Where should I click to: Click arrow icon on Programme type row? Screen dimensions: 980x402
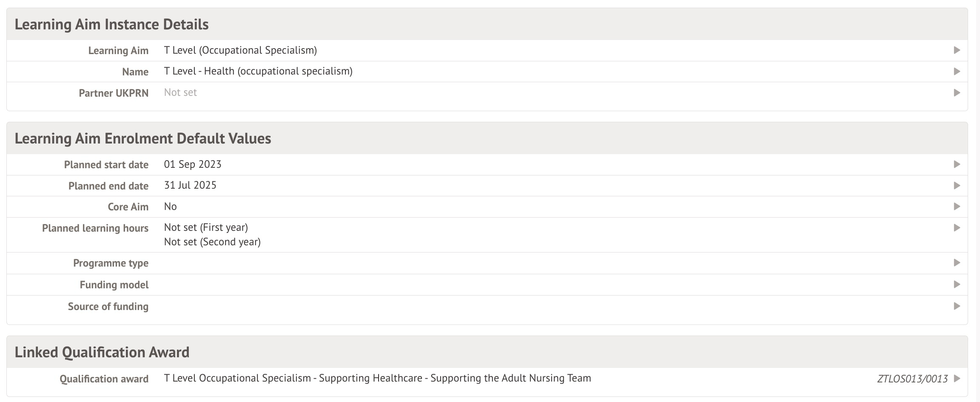coord(957,263)
